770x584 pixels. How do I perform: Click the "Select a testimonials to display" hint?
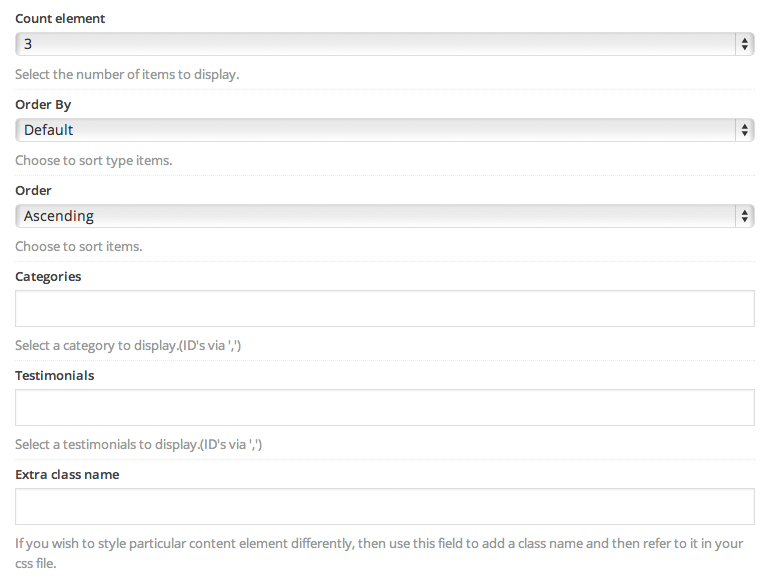tap(138, 445)
